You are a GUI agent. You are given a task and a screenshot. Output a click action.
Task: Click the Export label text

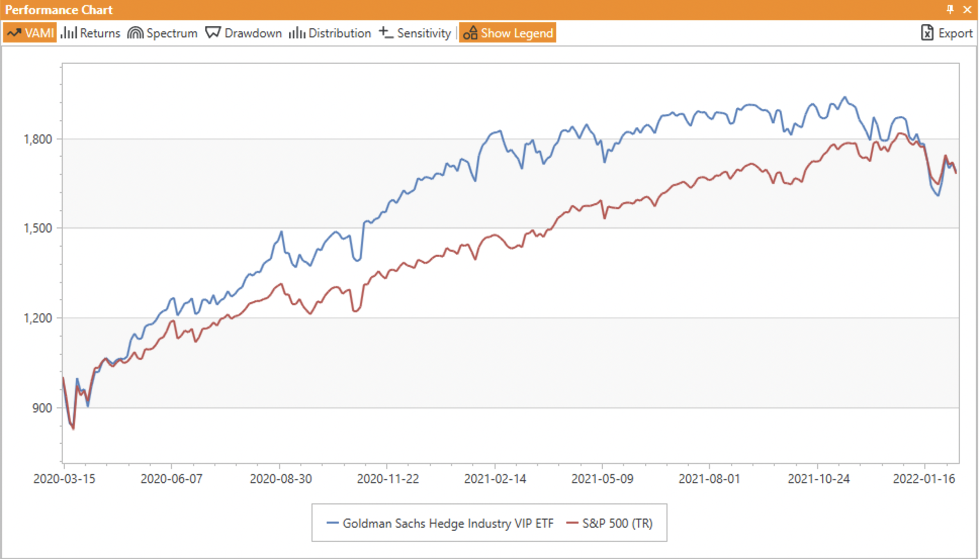(x=955, y=33)
